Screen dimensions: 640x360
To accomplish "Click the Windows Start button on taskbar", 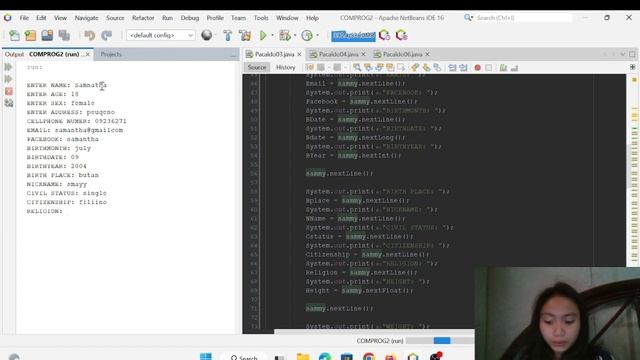I will tap(206, 357).
